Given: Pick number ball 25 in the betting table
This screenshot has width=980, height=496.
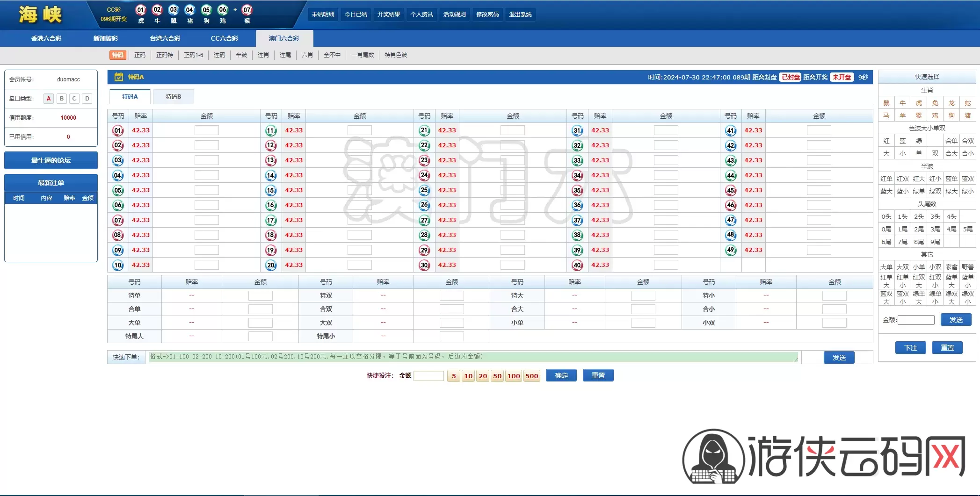Looking at the screenshot, I should point(424,190).
